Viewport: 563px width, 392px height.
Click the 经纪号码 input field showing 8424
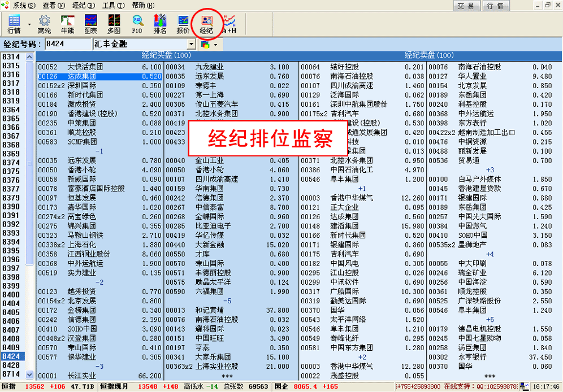tap(68, 44)
